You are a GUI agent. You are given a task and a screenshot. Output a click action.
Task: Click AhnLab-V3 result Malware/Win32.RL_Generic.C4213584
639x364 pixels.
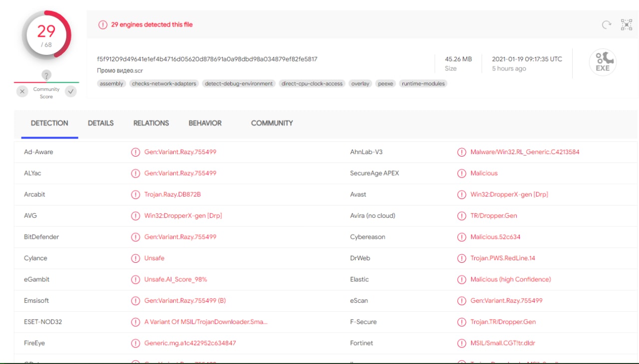click(525, 152)
